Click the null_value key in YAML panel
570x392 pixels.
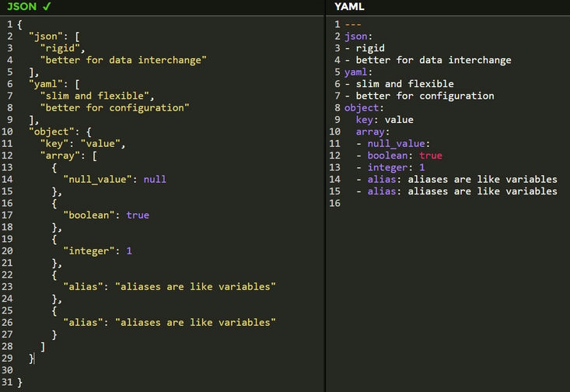click(398, 144)
